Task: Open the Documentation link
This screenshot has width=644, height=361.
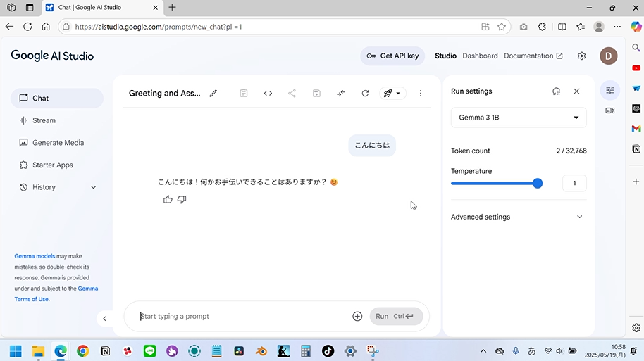Action: tap(533, 56)
